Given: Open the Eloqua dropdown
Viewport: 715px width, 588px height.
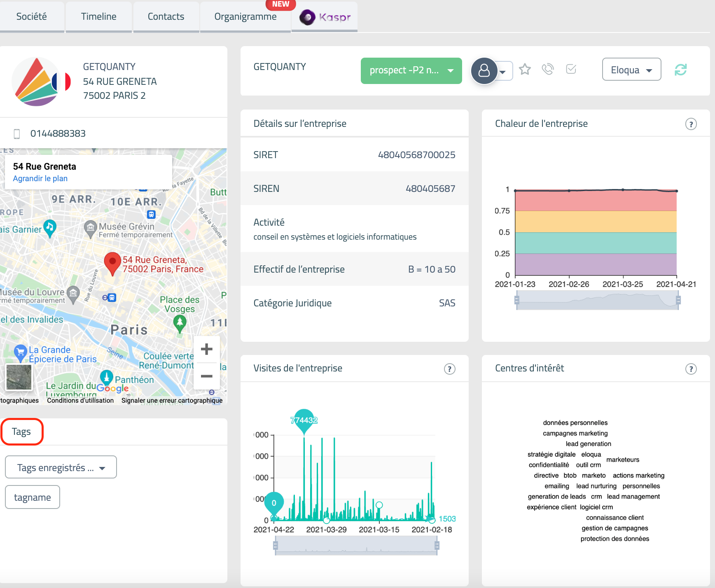Looking at the screenshot, I should [631, 70].
